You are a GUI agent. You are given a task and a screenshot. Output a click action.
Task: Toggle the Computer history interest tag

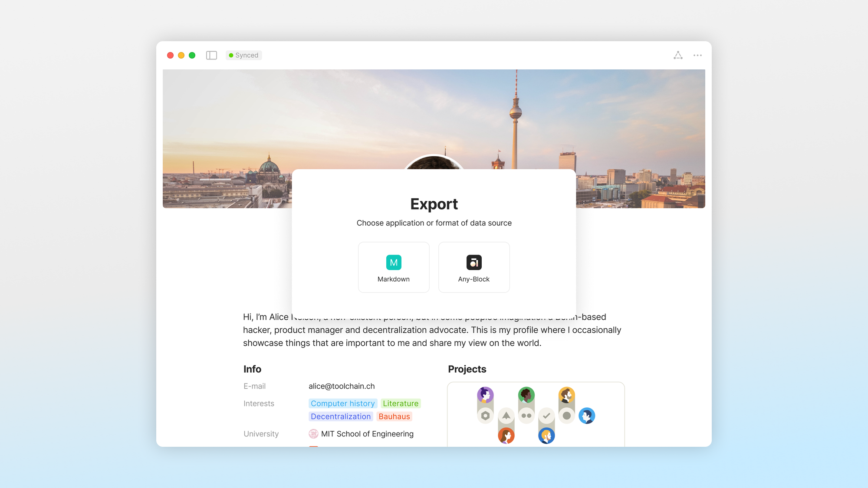(x=342, y=403)
